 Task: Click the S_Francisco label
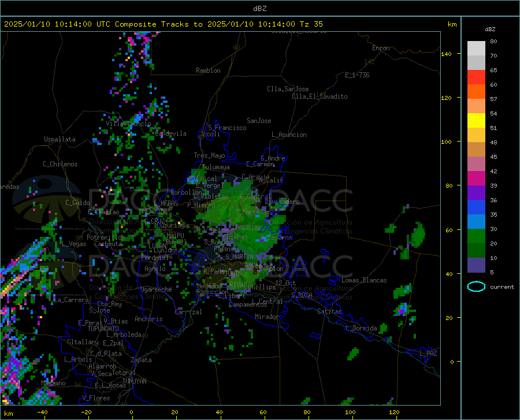click(227, 128)
